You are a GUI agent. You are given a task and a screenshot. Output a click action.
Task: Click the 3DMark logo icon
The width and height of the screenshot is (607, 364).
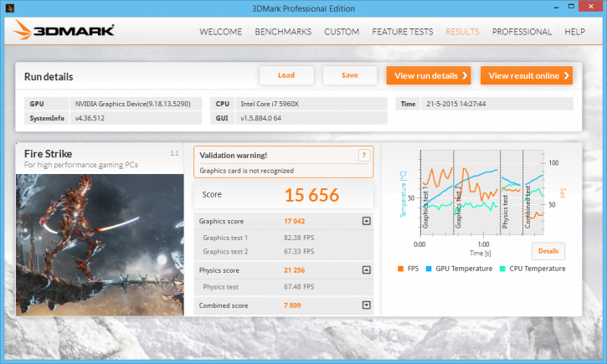point(63,32)
